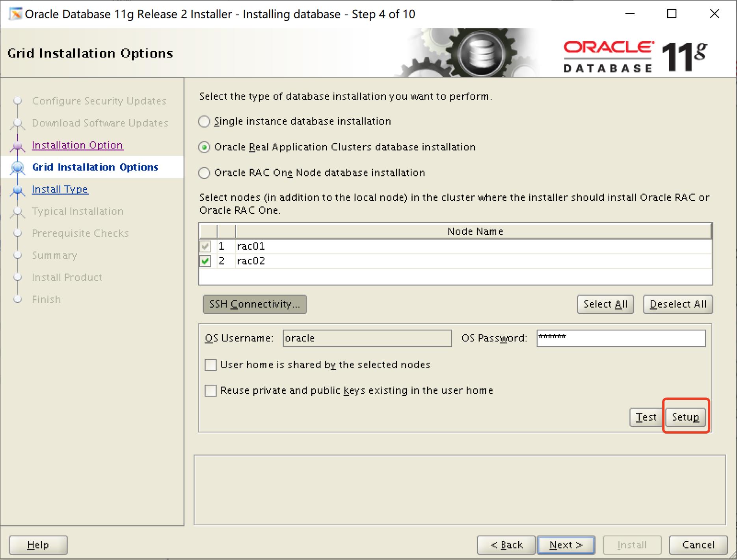Toggle the rac02 node checkbox

click(205, 261)
